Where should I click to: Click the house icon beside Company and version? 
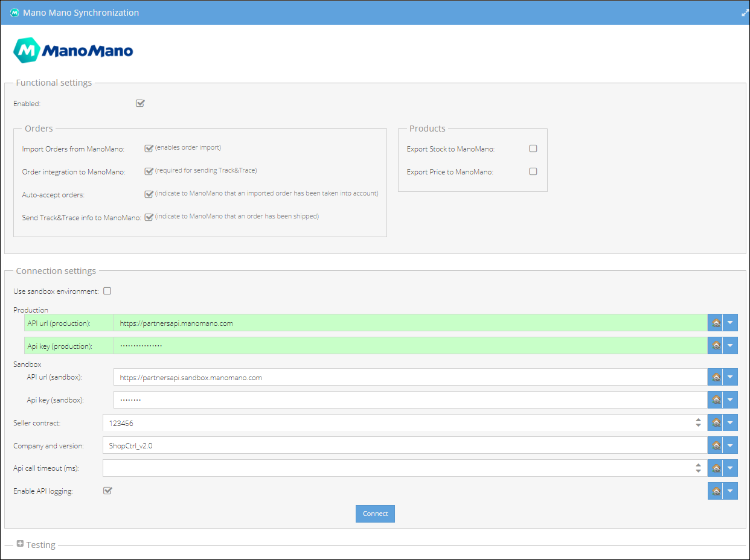click(x=716, y=445)
